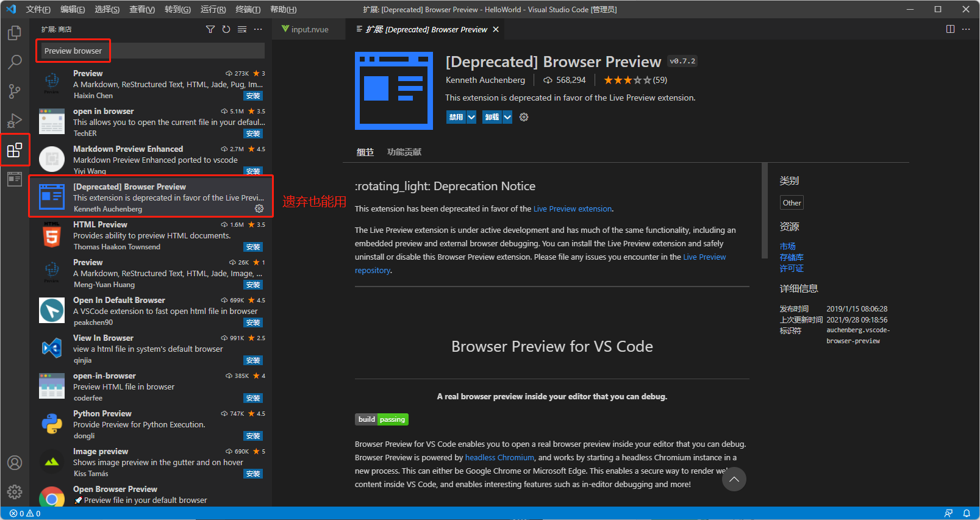Viewport: 980px width, 520px height.
Task: Open Run and Debug view
Action: pos(15,121)
